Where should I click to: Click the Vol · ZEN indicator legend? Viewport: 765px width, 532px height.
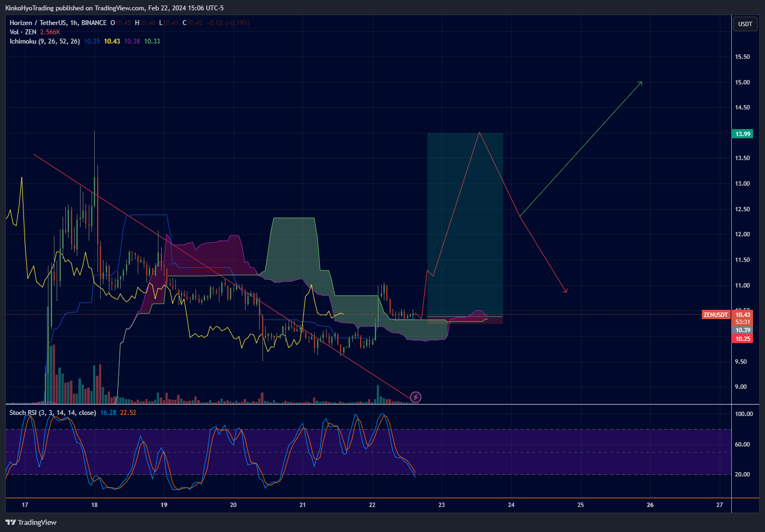pos(23,32)
